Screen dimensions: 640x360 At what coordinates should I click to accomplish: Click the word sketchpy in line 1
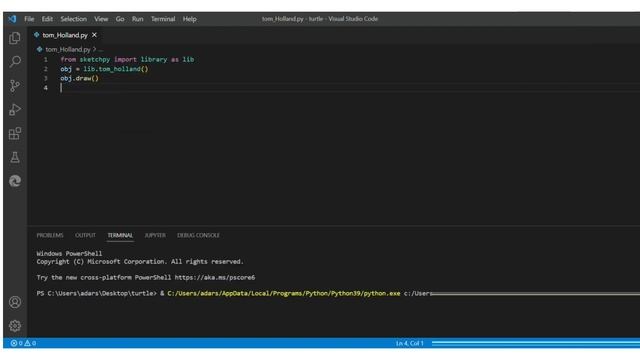pyautogui.click(x=95, y=60)
